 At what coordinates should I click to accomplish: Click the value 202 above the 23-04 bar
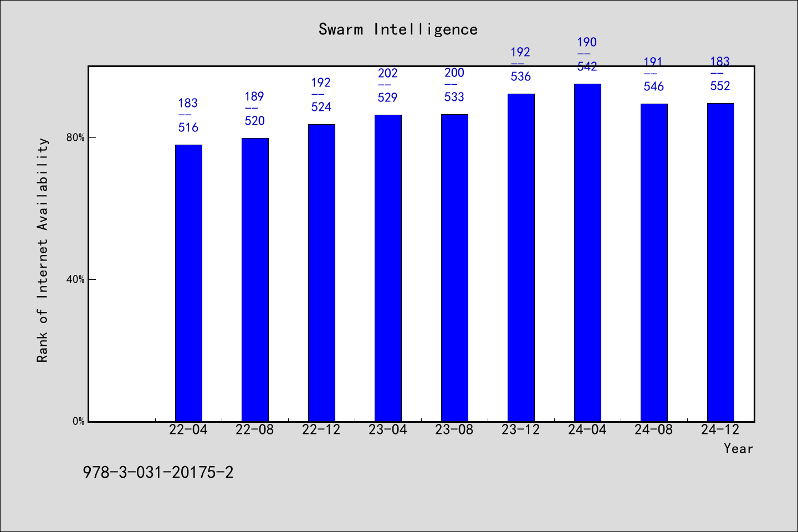point(388,73)
